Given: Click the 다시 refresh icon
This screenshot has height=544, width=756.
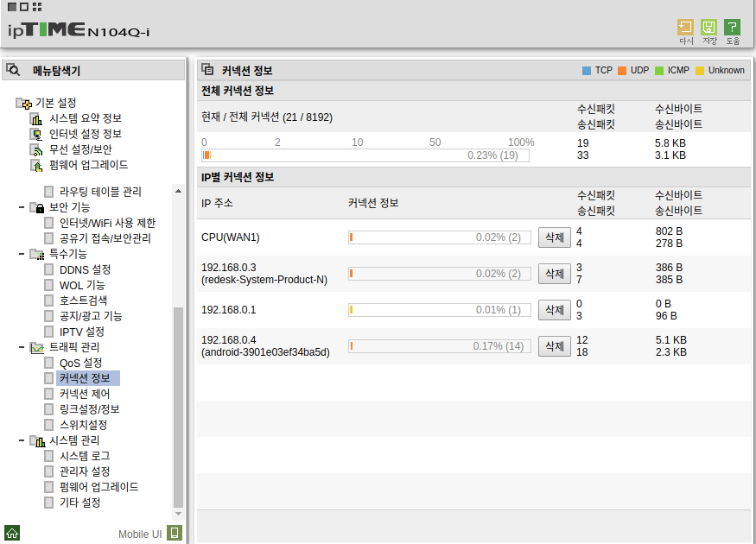Looking at the screenshot, I should point(685,28).
